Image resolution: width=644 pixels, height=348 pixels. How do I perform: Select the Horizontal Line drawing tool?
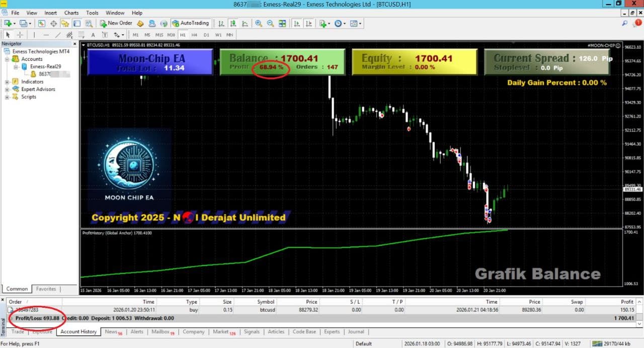click(45, 34)
